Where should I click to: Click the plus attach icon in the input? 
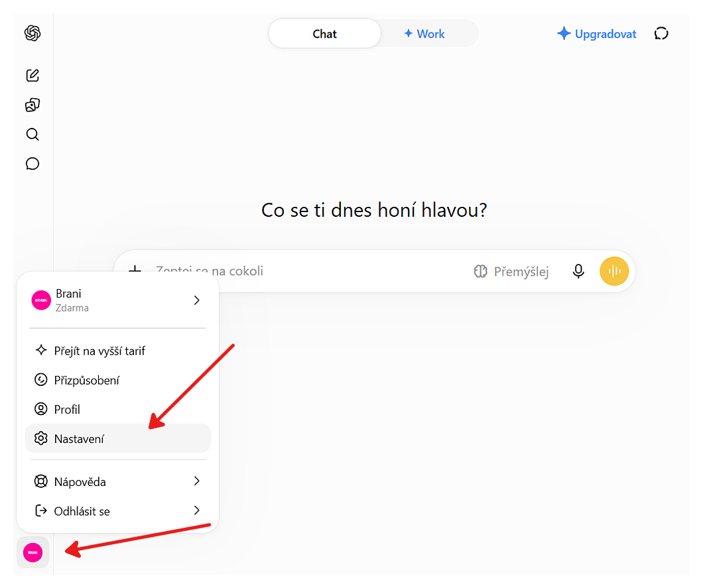point(135,270)
